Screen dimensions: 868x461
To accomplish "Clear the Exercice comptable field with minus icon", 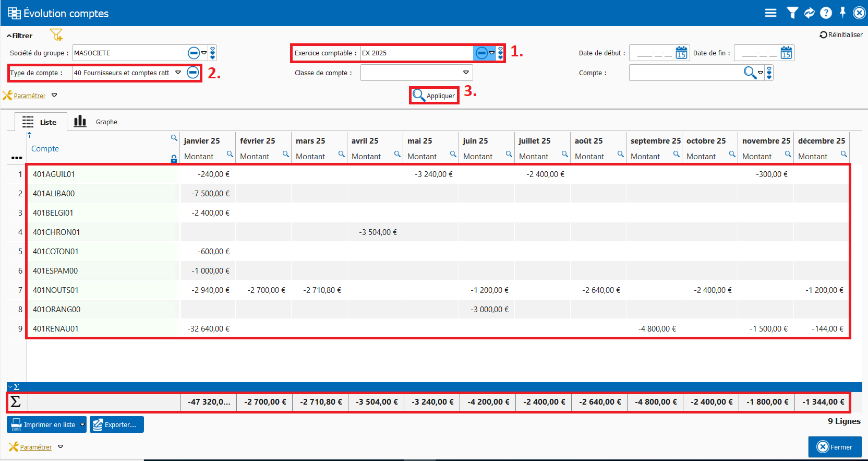I will point(481,53).
